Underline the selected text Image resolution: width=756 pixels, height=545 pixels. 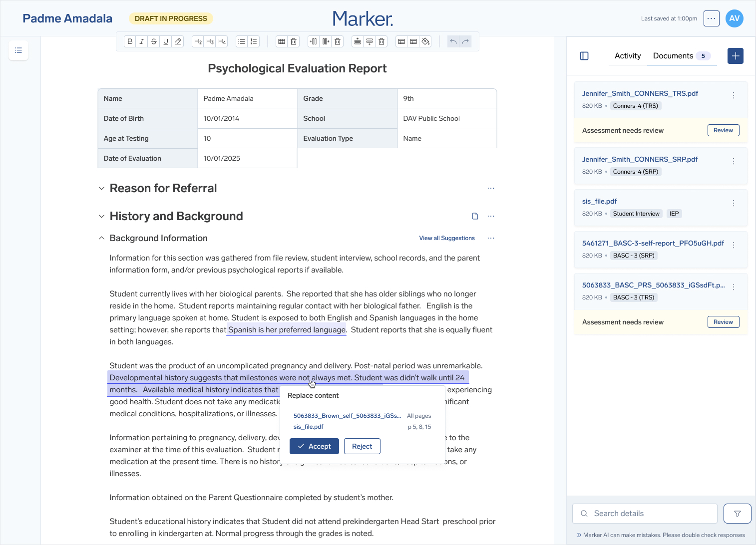166,41
